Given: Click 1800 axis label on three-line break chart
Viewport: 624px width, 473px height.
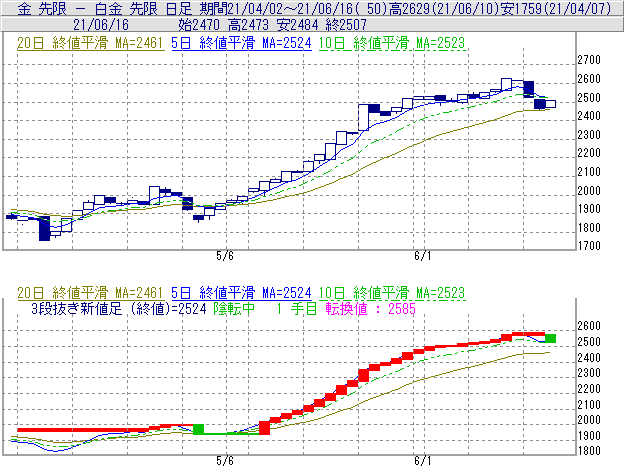Looking at the screenshot, I should [589, 451].
